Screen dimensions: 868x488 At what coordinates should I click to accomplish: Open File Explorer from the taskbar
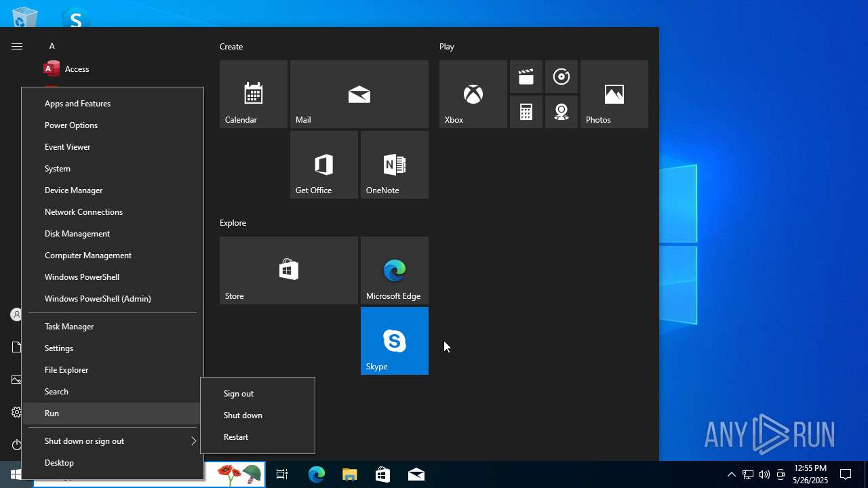tap(350, 474)
